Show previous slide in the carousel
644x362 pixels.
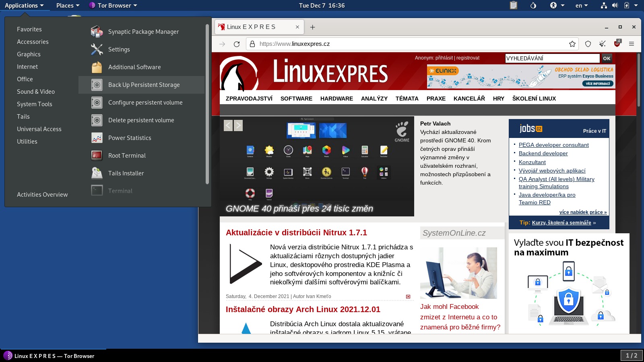(x=228, y=125)
